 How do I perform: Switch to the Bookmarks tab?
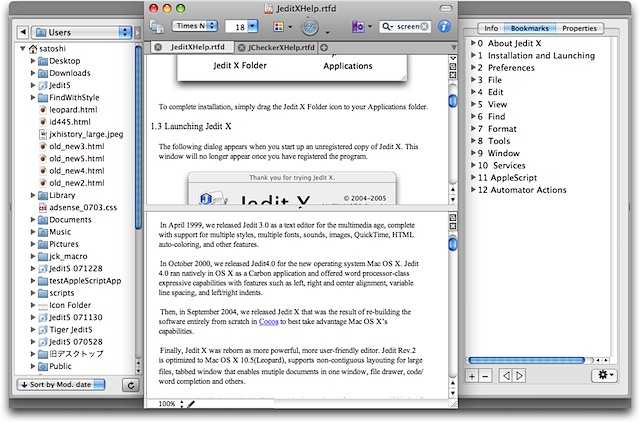(530, 28)
